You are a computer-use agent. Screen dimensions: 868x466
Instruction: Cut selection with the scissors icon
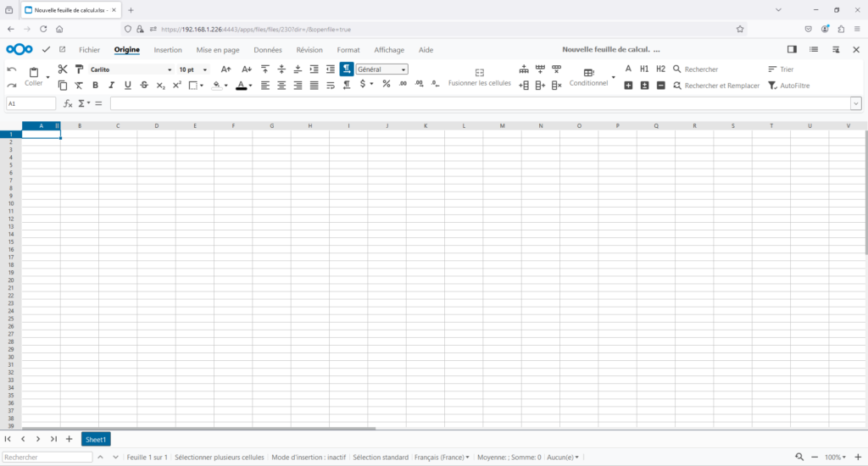pyautogui.click(x=63, y=69)
